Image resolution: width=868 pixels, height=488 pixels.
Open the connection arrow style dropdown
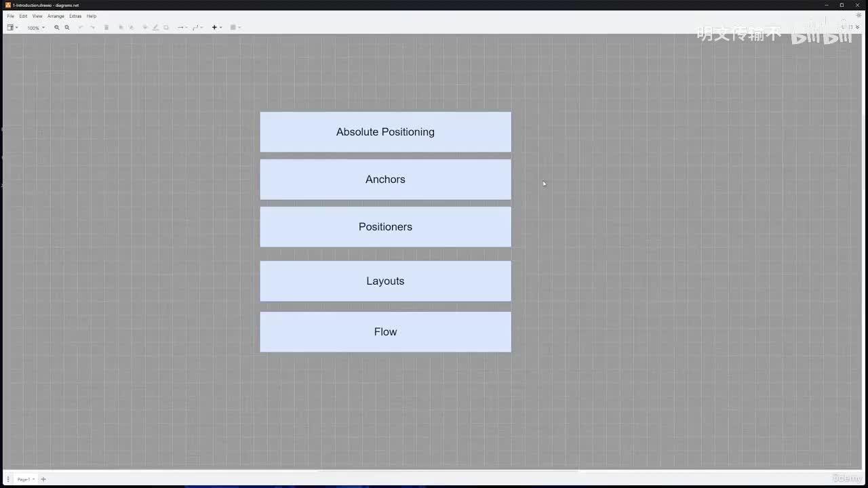point(182,28)
